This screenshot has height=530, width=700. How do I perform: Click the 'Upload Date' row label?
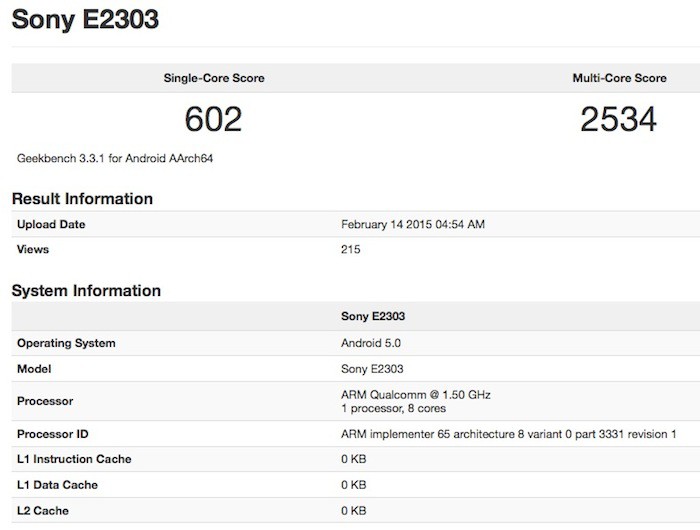click(x=51, y=224)
